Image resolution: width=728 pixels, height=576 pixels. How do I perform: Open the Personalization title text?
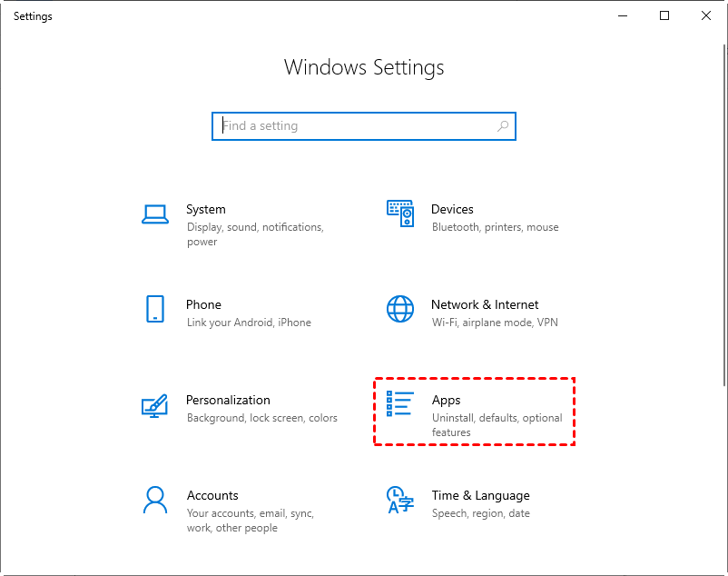(x=228, y=400)
